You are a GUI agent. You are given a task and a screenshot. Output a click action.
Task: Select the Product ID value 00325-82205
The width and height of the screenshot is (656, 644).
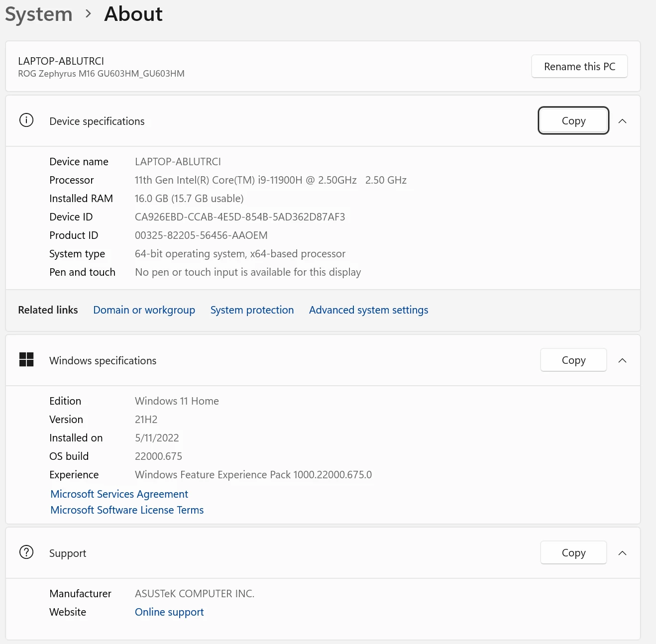[201, 235]
